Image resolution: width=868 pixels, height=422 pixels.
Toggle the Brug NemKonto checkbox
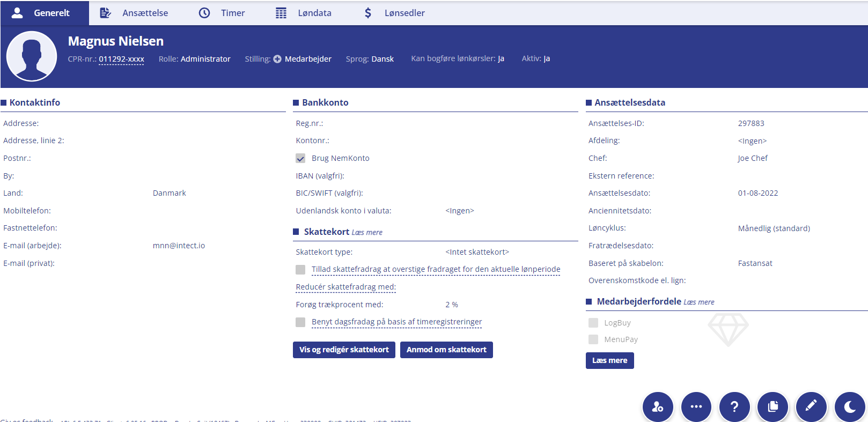tap(300, 158)
